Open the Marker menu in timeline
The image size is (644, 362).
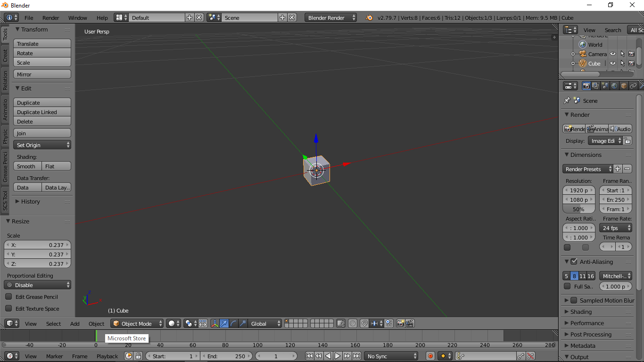(x=55, y=356)
